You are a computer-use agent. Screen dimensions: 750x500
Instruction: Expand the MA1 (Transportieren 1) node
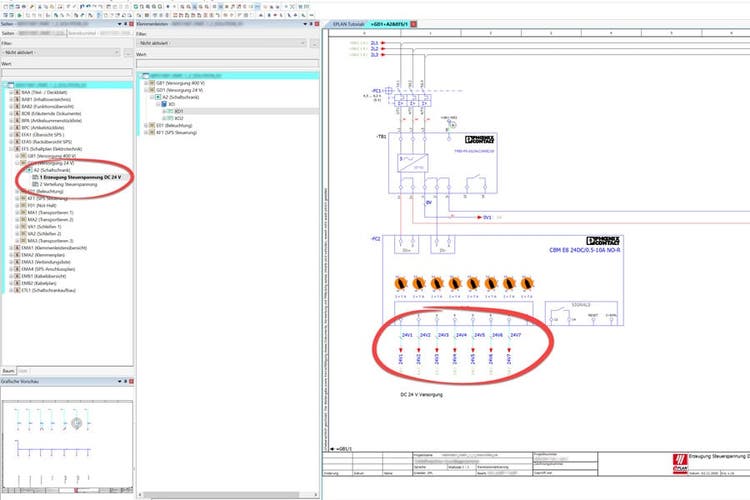coord(19,212)
